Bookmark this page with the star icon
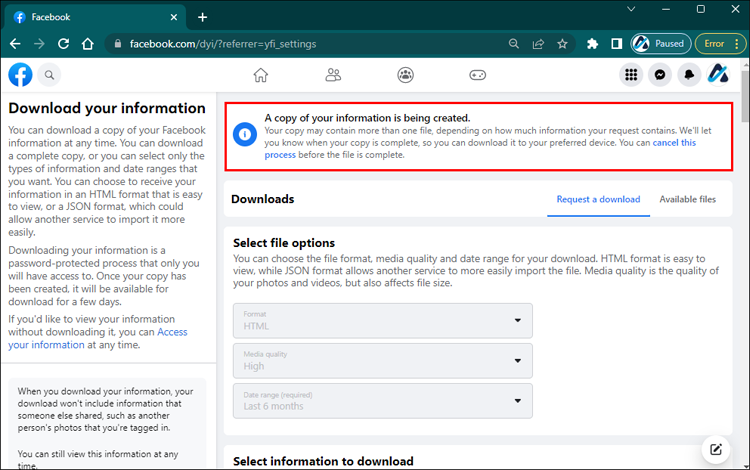750x470 pixels. [x=562, y=44]
